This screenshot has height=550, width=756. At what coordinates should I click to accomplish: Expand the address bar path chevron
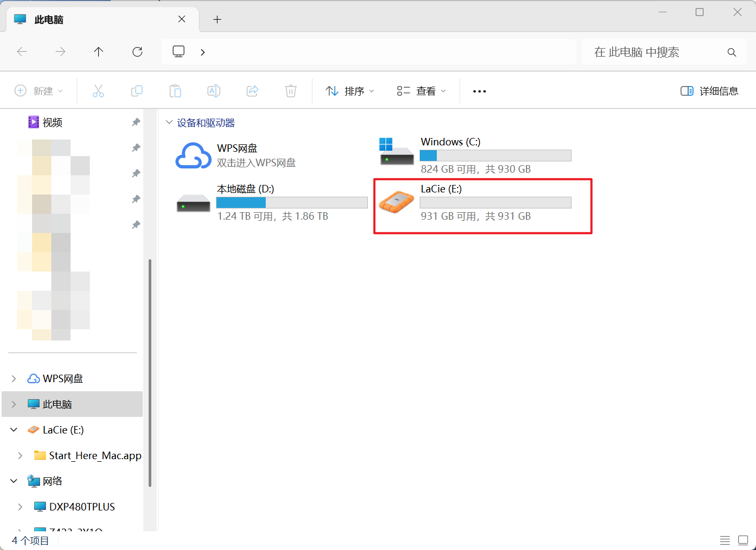click(203, 52)
